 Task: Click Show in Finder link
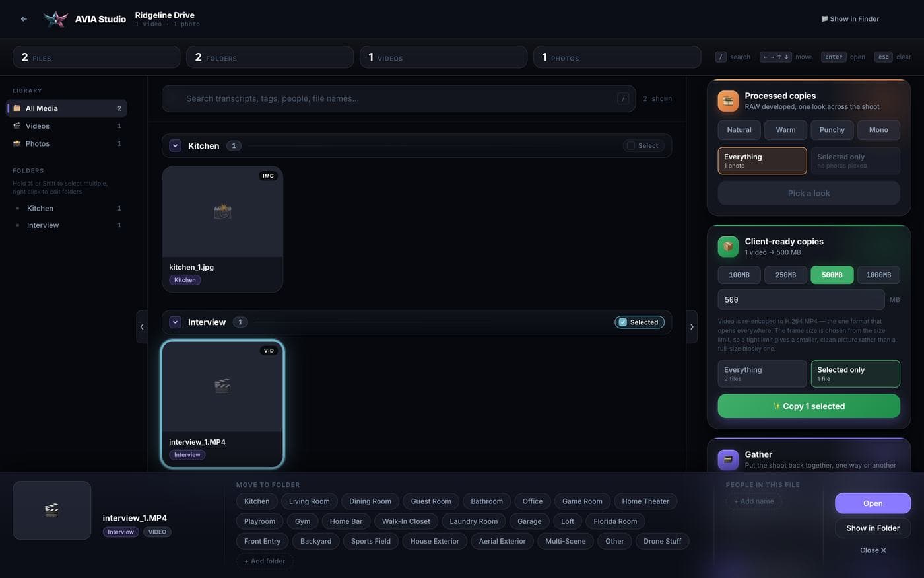click(850, 19)
